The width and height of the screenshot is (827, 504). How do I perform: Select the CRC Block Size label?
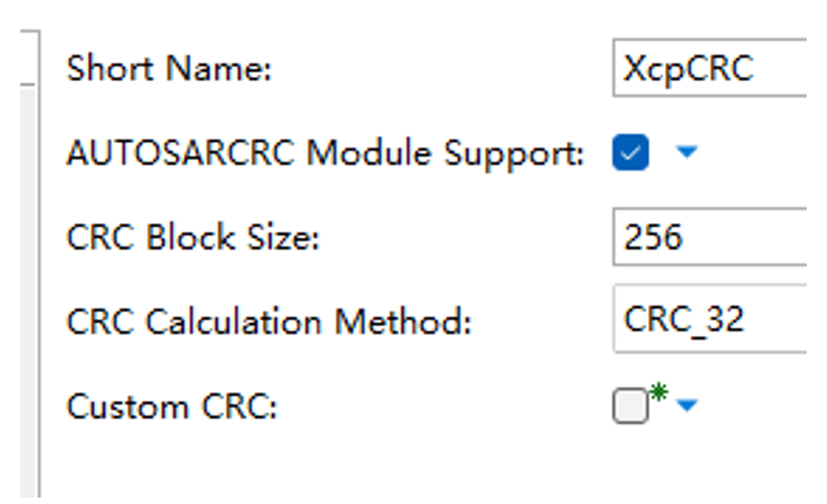point(192,238)
